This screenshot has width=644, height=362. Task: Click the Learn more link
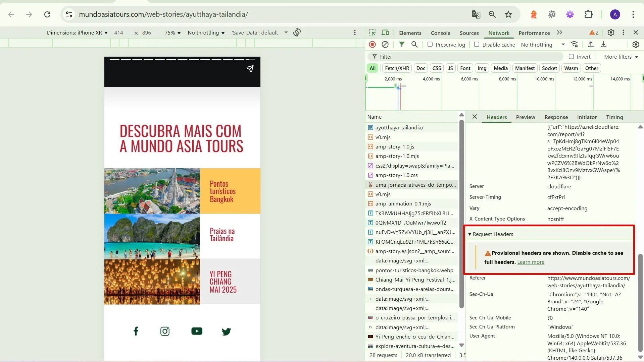click(531, 262)
